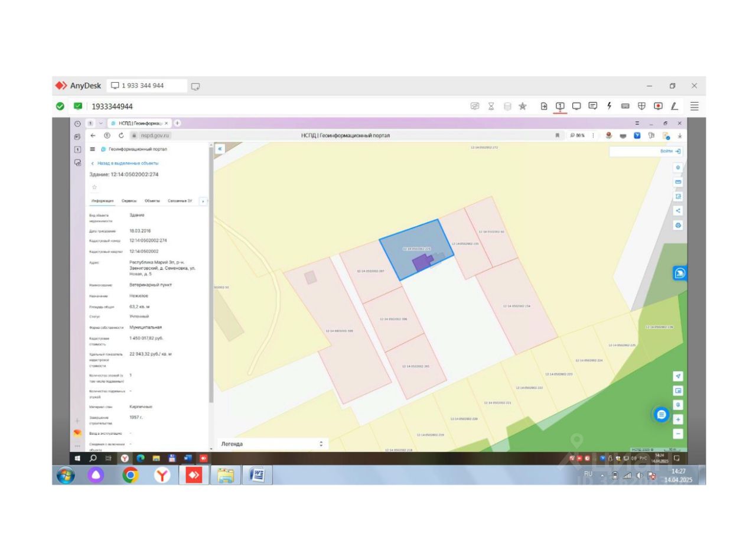Click cadastral number value 12:14:0502002:274
The image size is (756, 534).
[148, 240]
